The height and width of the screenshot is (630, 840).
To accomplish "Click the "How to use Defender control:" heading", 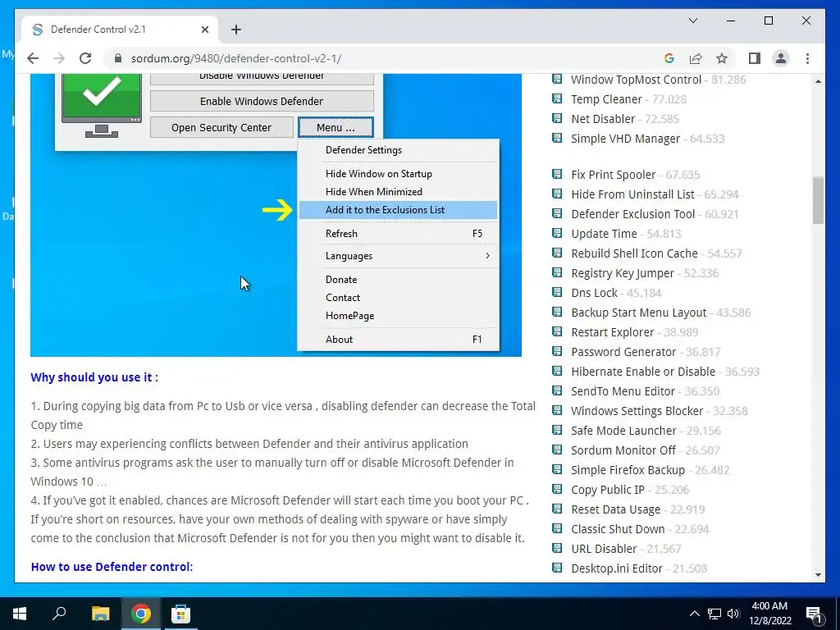I will (x=112, y=567).
